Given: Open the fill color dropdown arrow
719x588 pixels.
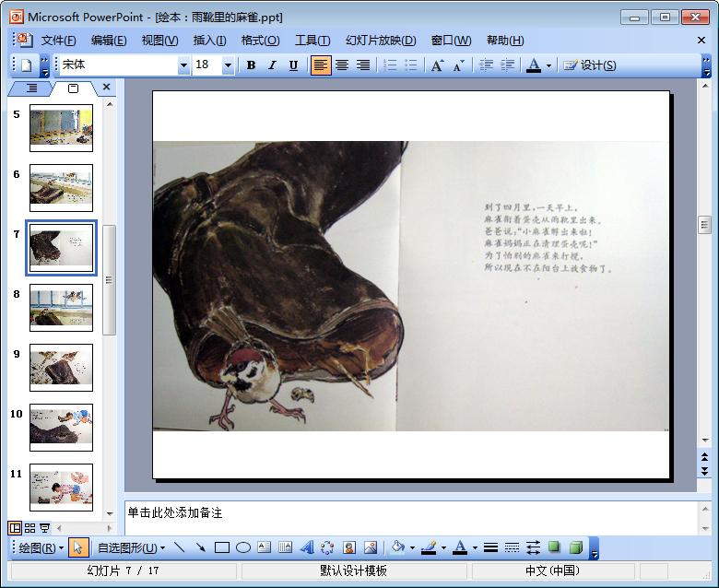Looking at the screenshot, I should [412, 547].
